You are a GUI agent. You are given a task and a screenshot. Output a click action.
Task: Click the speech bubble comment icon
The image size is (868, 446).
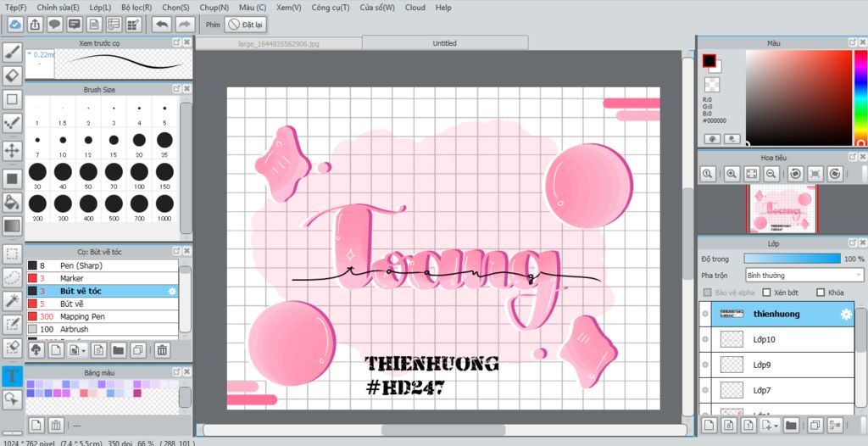pos(54,25)
